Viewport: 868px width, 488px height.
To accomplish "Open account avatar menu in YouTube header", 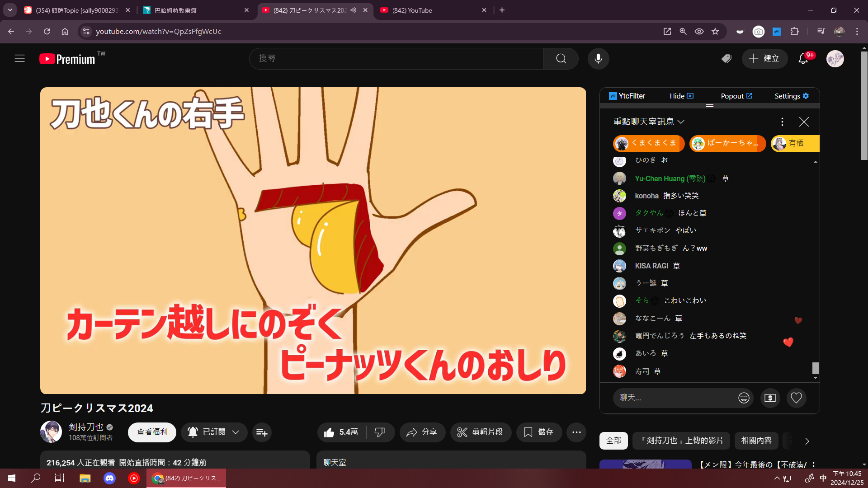I will coord(835,58).
